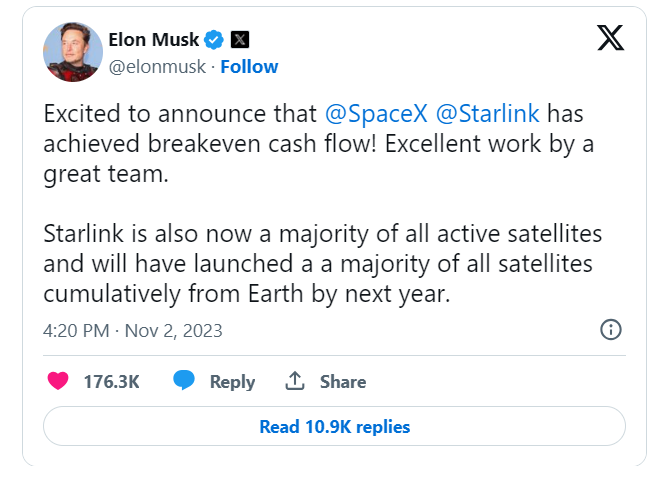Open the @SpaceX mention link
The image size is (663, 478).
point(376,114)
